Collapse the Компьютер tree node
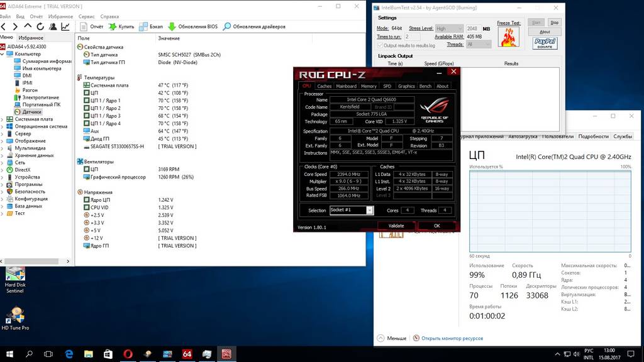This screenshot has height=362, width=644. (3, 54)
